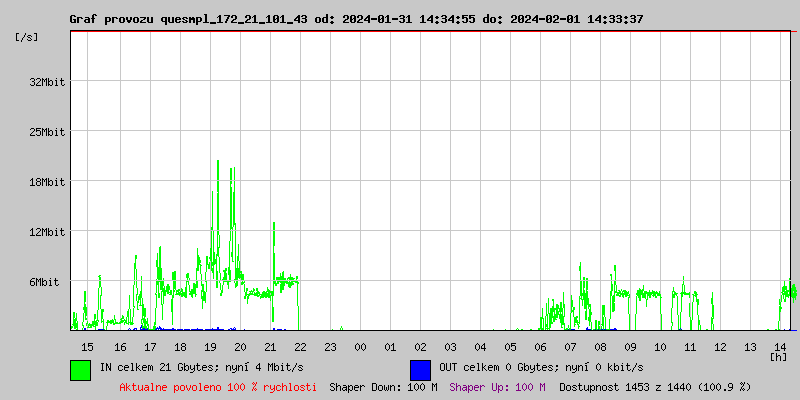Viewport: 800px width, 400px height.
Task: Click the 'IN celkem 21 Gbytes' legend text
Action: point(201,368)
